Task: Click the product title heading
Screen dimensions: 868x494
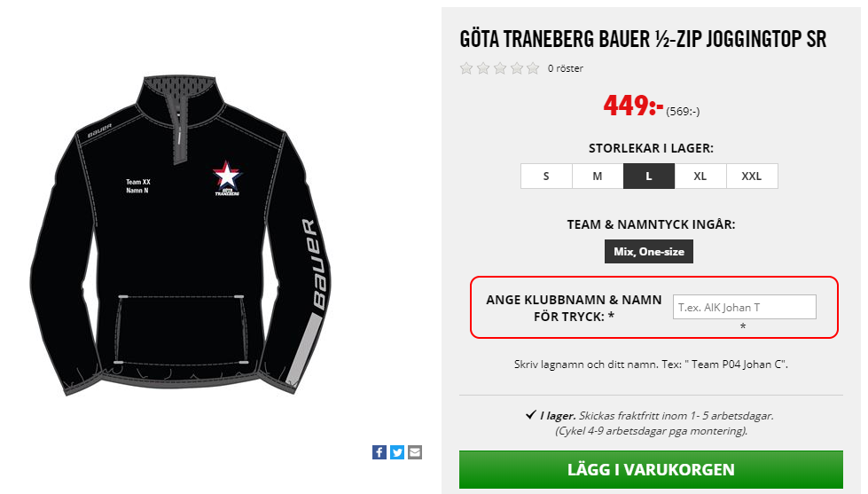Action: [643, 39]
